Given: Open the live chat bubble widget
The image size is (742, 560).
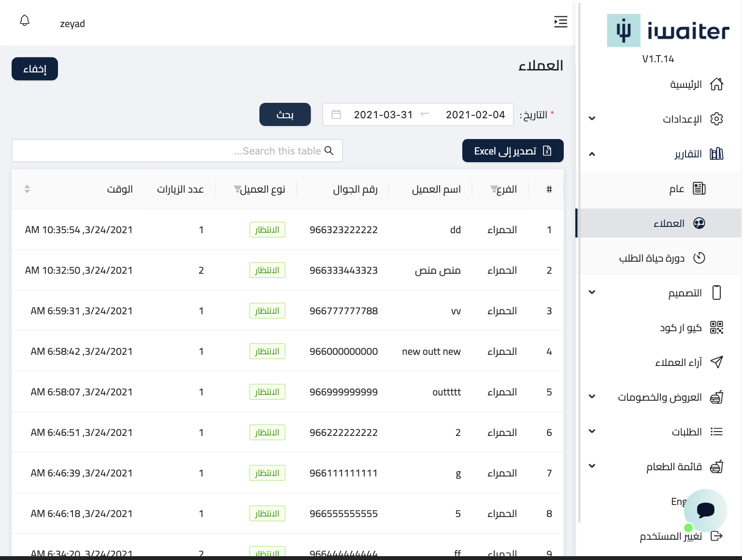Looking at the screenshot, I should tap(705, 510).
